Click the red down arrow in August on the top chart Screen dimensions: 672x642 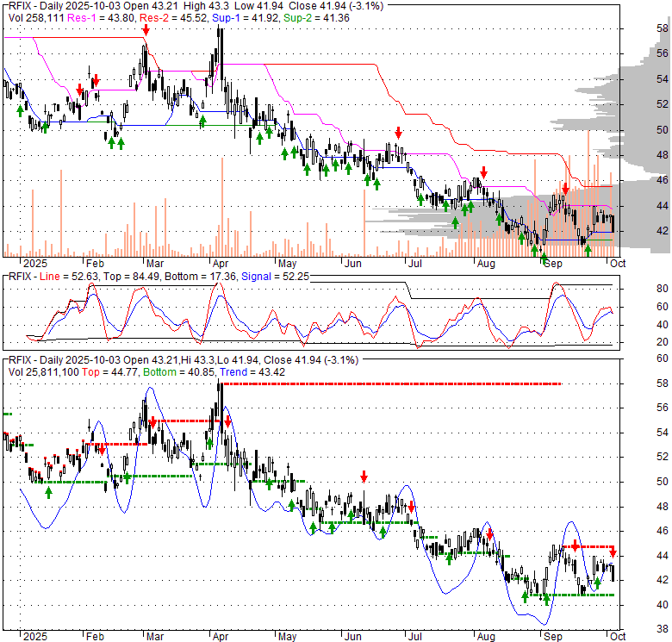[x=484, y=171]
